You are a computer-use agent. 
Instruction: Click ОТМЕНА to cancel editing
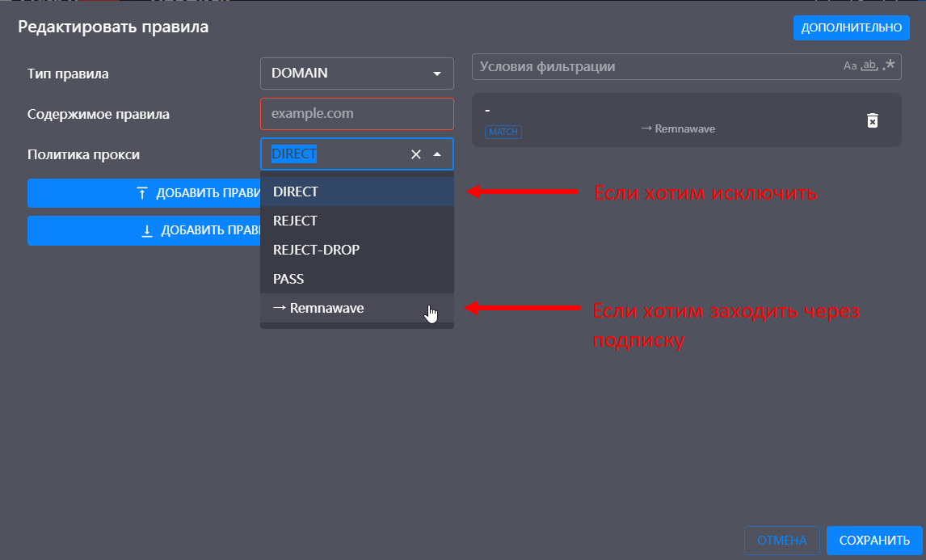coord(781,541)
